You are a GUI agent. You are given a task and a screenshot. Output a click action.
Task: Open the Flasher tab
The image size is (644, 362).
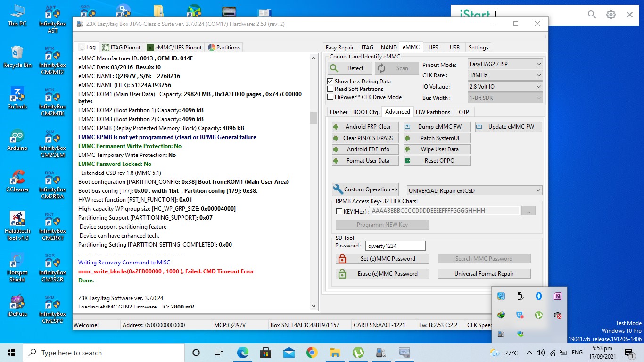coord(339,112)
